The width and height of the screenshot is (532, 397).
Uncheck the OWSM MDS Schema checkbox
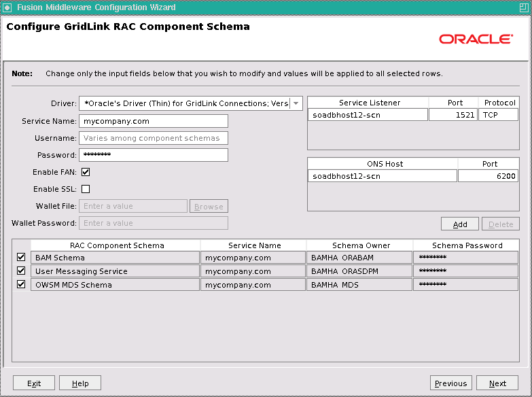tap(21, 284)
